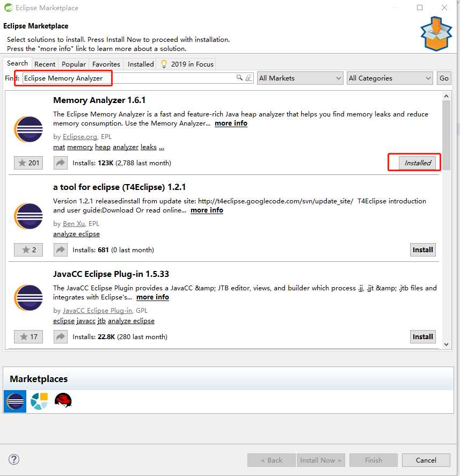460x476 pixels.
Task: Star the T4Eclipse entry with 2 favorites
Action: [28, 250]
